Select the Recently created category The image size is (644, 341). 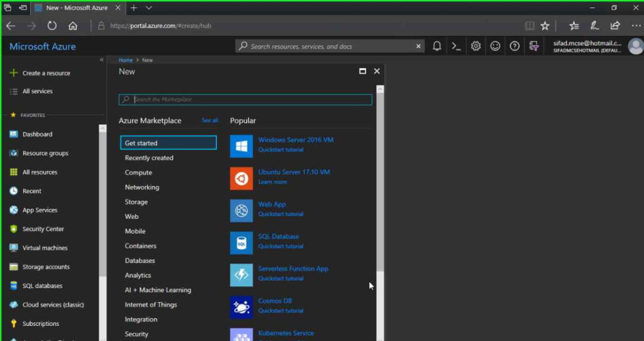(x=149, y=158)
